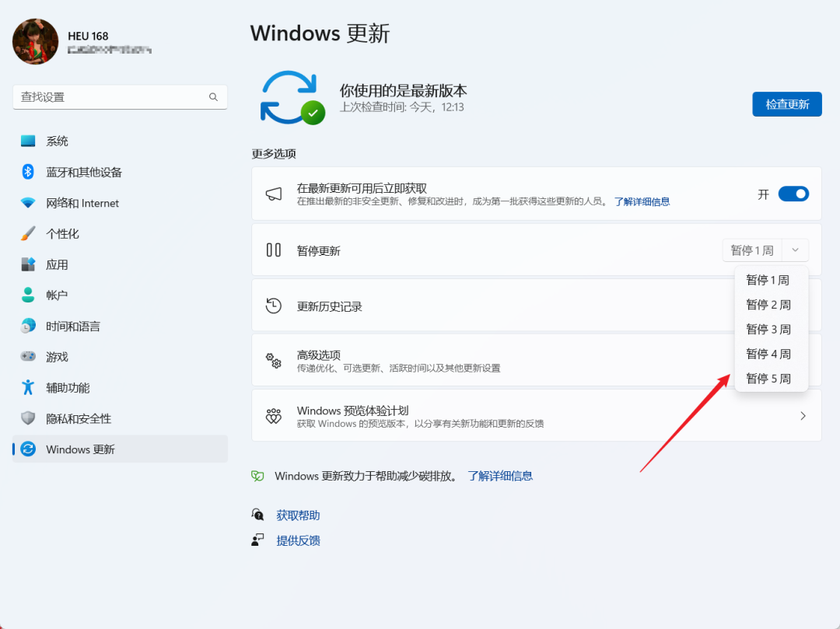
Task: Open the 网络和 Internet Wi-Fi icon
Action: point(28,203)
